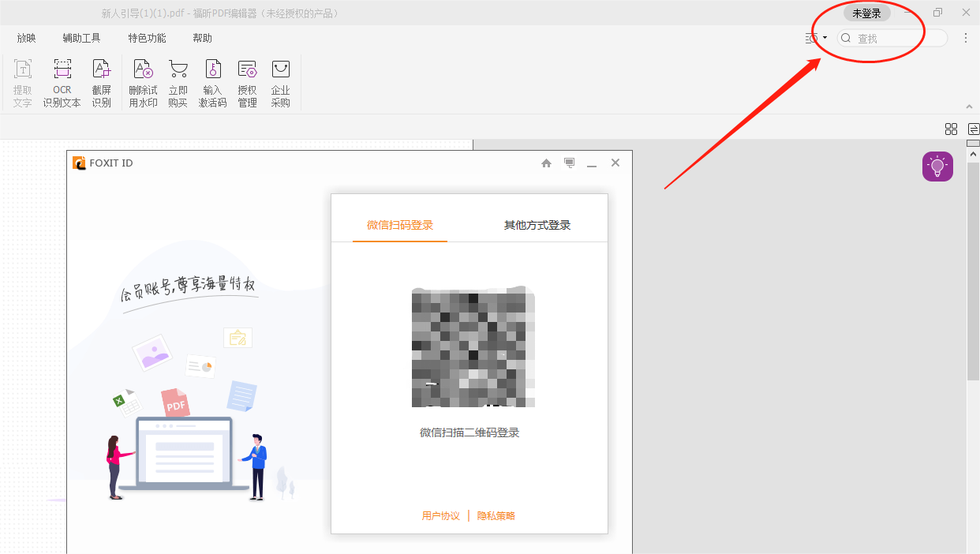Click the search magnifier in the find box

point(845,38)
